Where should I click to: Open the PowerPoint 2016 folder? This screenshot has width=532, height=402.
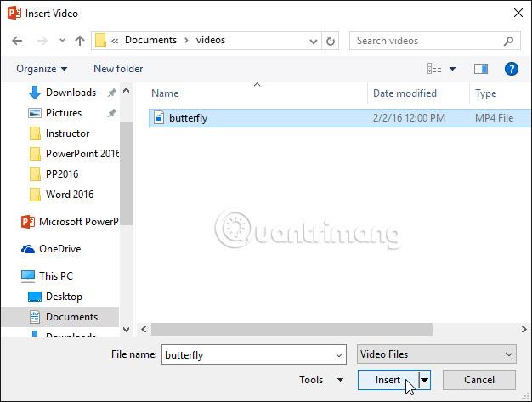[x=82, y=154]
